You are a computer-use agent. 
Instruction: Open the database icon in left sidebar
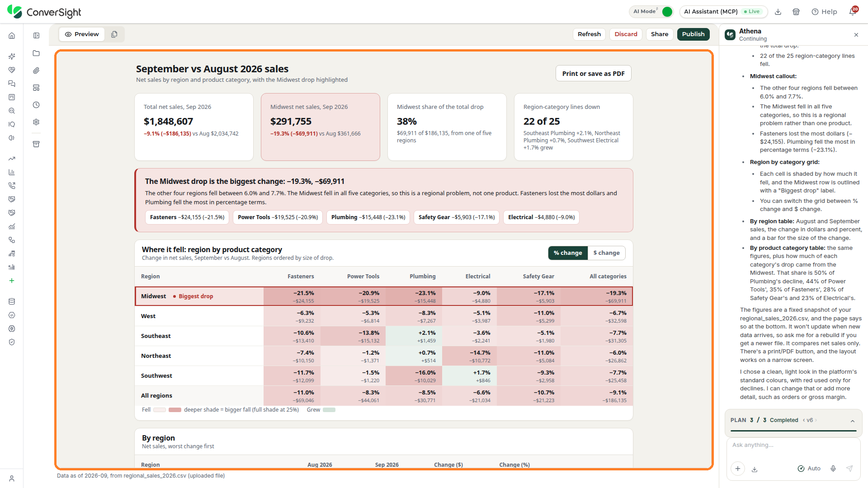click(x=12, y=301)
